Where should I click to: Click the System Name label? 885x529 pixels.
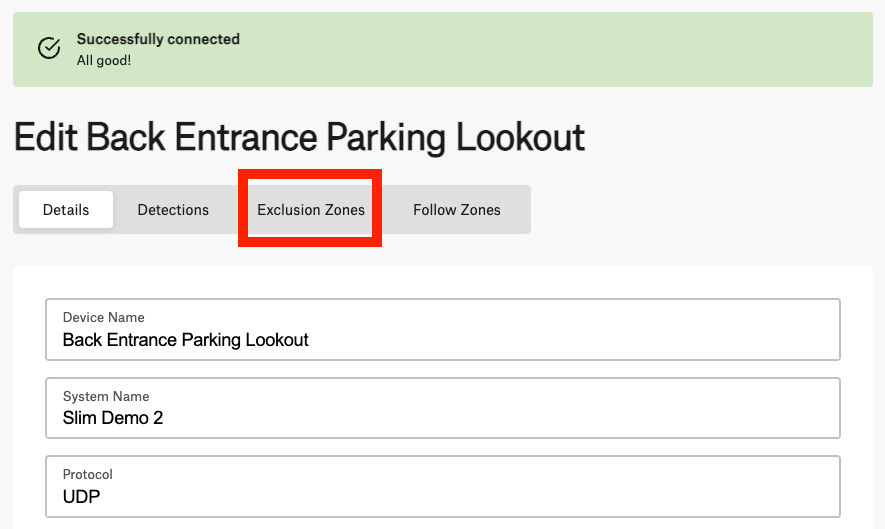click(106, 396)
